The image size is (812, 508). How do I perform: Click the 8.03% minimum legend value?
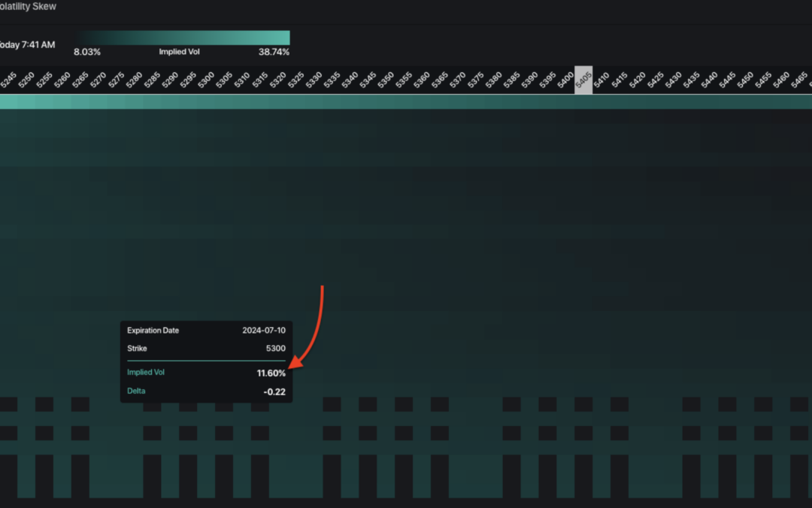(x=87, y=52)
